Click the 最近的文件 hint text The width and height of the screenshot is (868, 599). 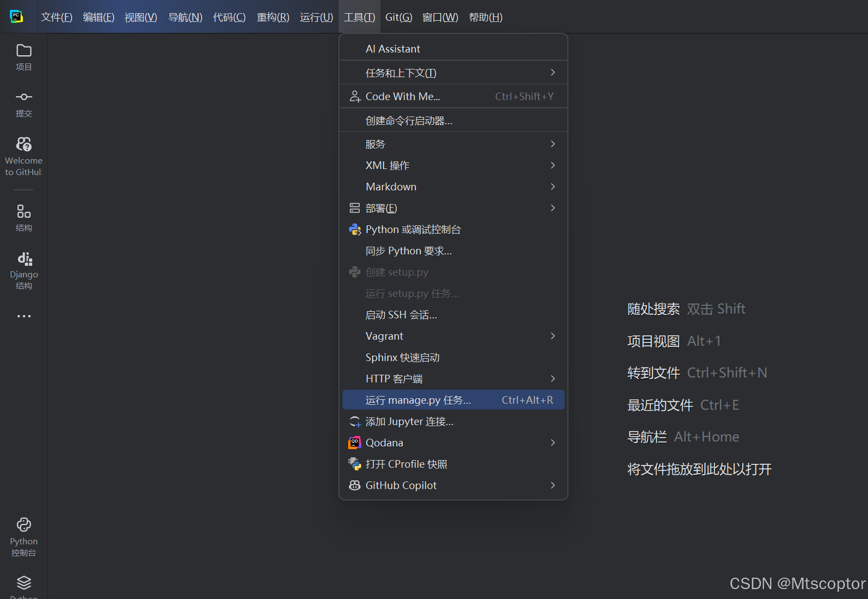tap(660, 405)
